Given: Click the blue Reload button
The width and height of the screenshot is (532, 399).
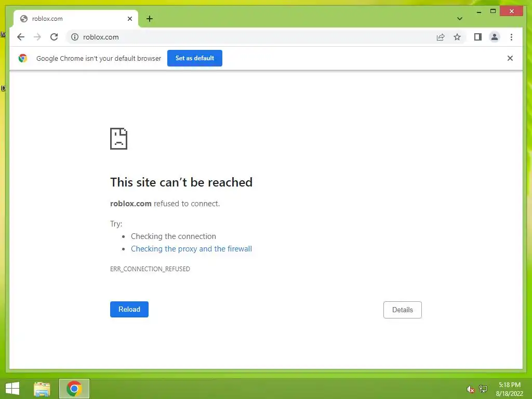Looking at the screenshot, I should click(x=129, y=309).
